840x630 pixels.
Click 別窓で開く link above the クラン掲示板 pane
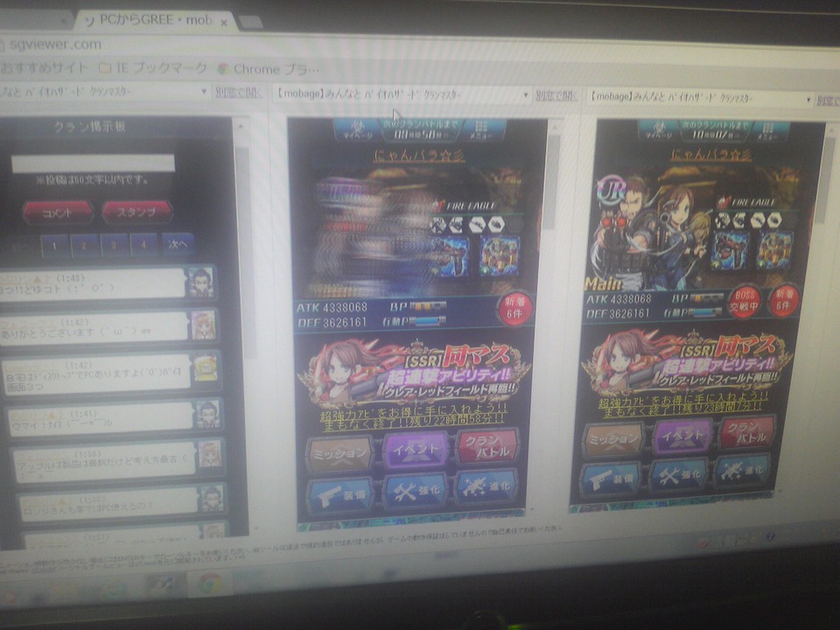[239, 93]
